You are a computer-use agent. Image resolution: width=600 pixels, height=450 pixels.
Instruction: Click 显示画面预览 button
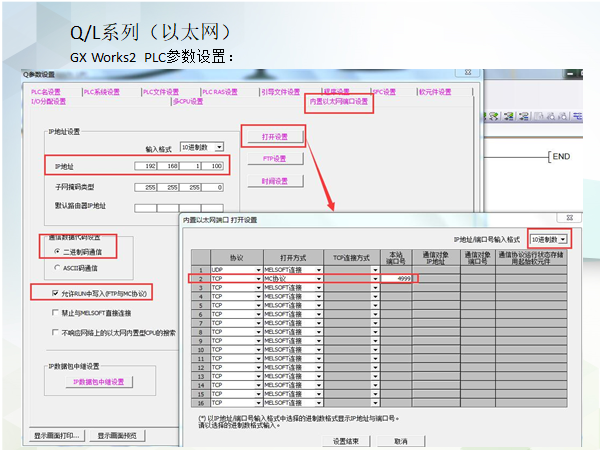(117, 435)
